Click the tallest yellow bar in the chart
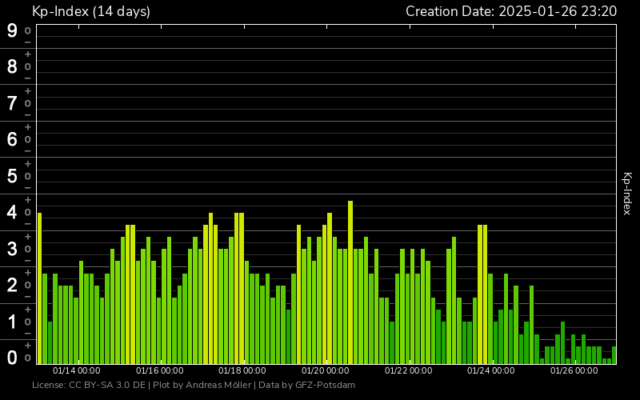Viewport: 640px width, 400px height. point(350,280)
